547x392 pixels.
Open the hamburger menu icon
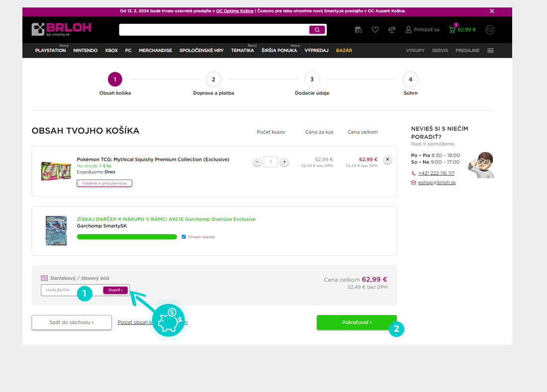(490, 51)
